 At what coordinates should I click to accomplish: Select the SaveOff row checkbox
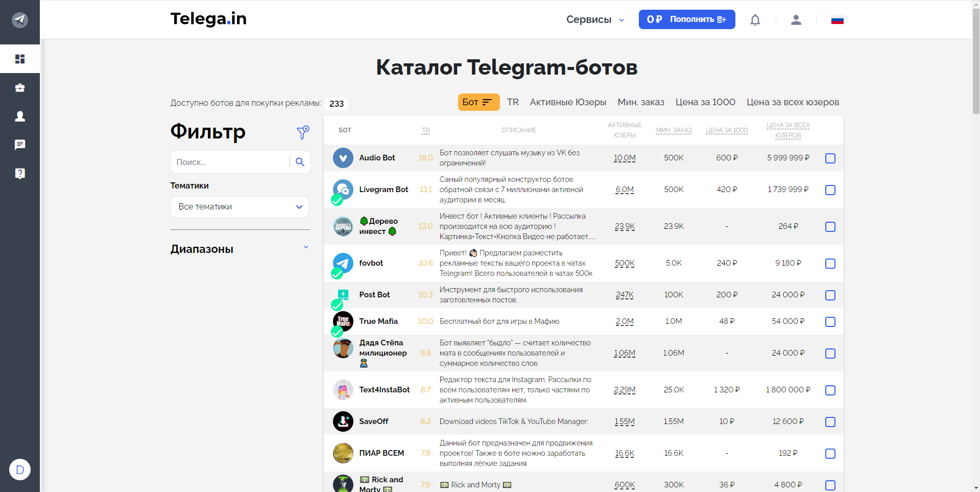(x=830, y=422)
